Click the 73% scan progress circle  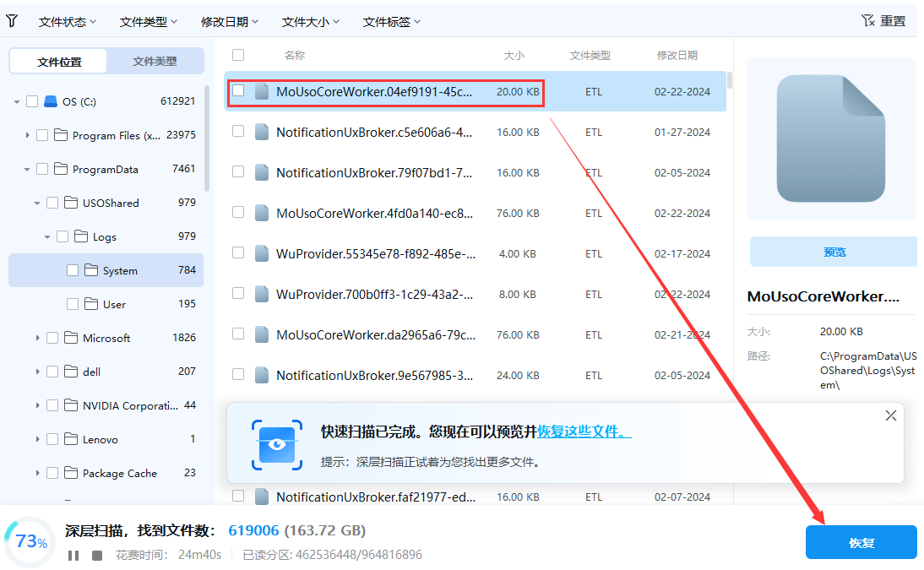click(x=30, y=541)
